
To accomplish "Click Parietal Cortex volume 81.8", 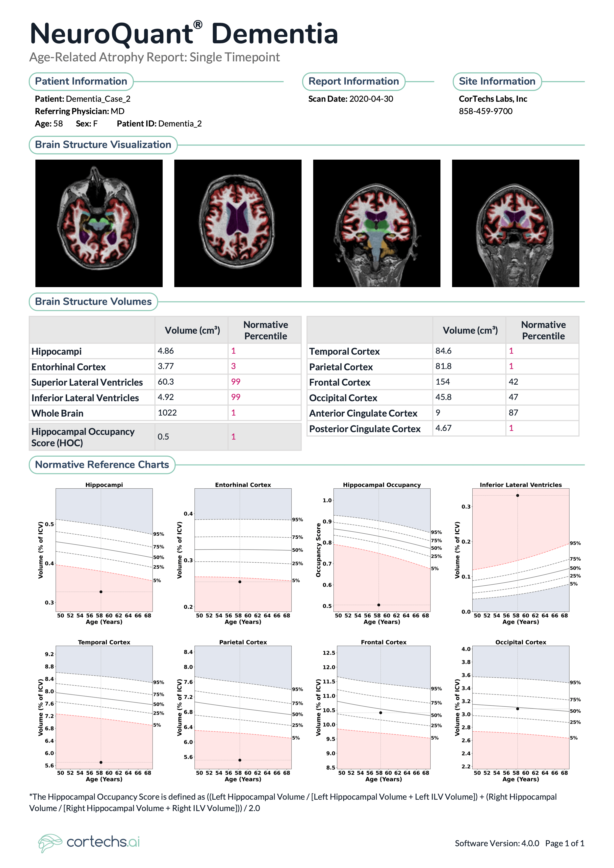I will point(443,366).
